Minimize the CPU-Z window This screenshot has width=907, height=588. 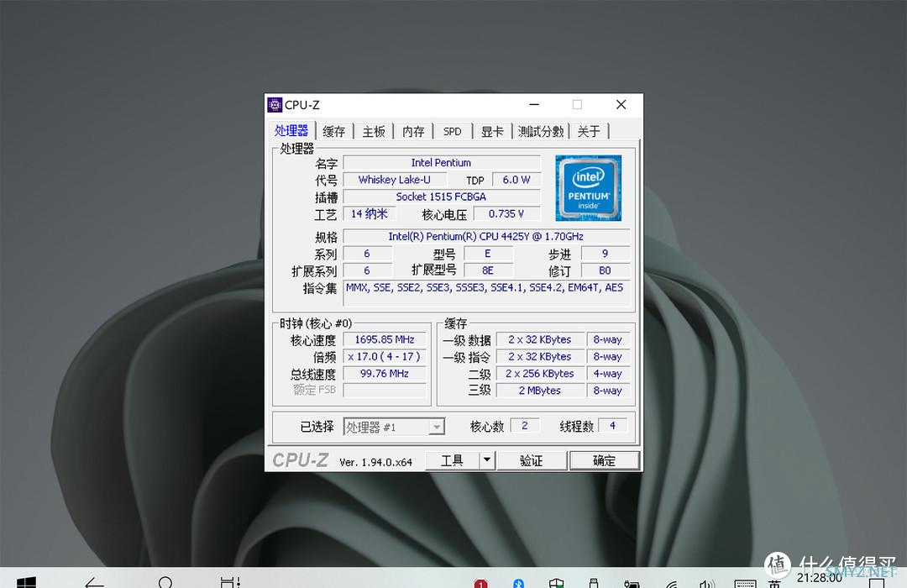pyautogui.click(x=534, y=105)
